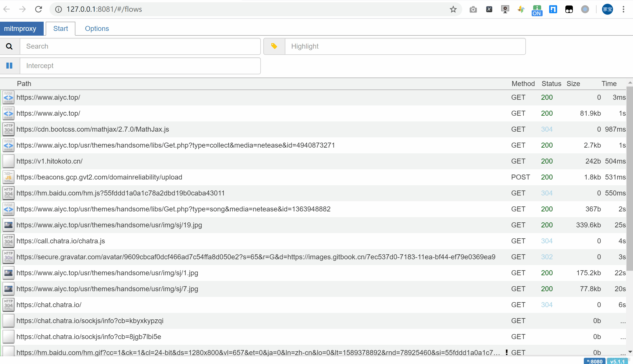This screenshot has height=364, width=633.
Task: Click the JS file type icon for chatra.js
Action: click(x=8, y=241)
